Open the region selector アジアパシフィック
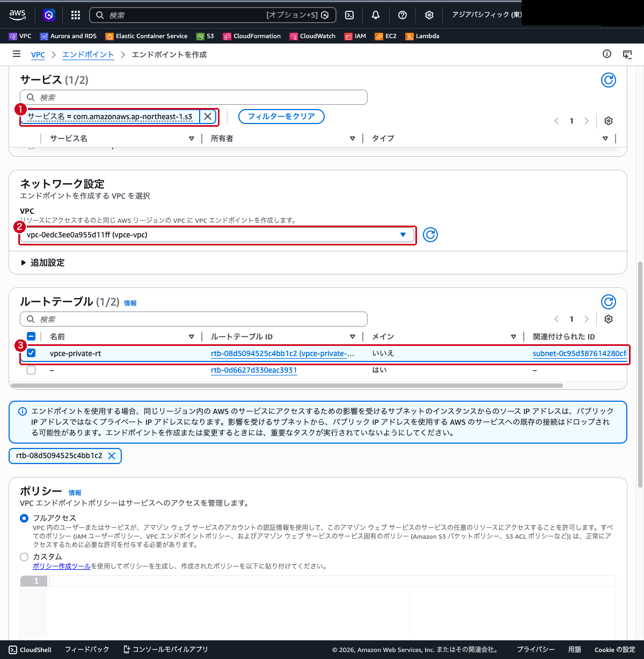 pos(486,15)
